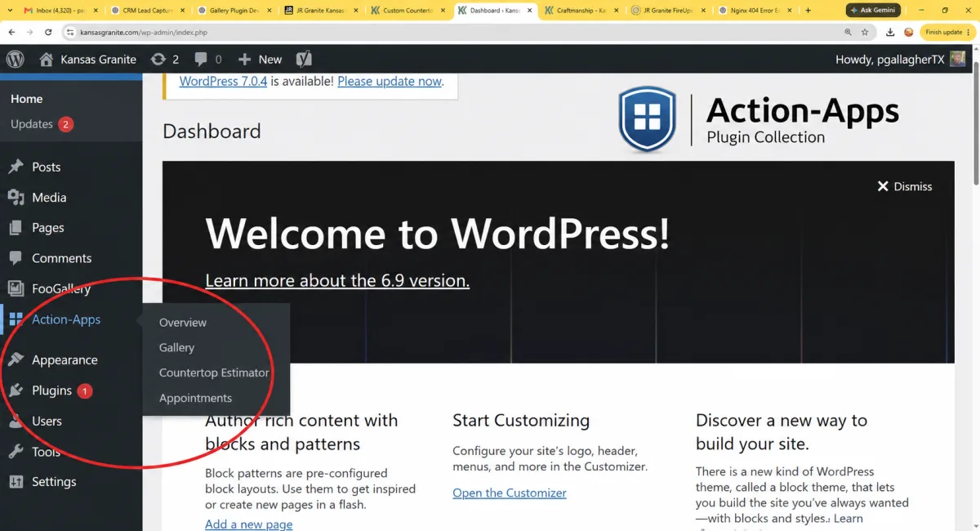Go forward with the browser forward arrow

(30, 32)
